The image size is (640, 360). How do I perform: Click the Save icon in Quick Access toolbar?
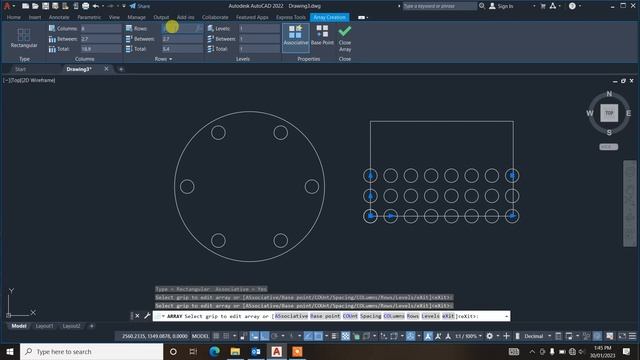pyautogui.click(x=45, y=6)
